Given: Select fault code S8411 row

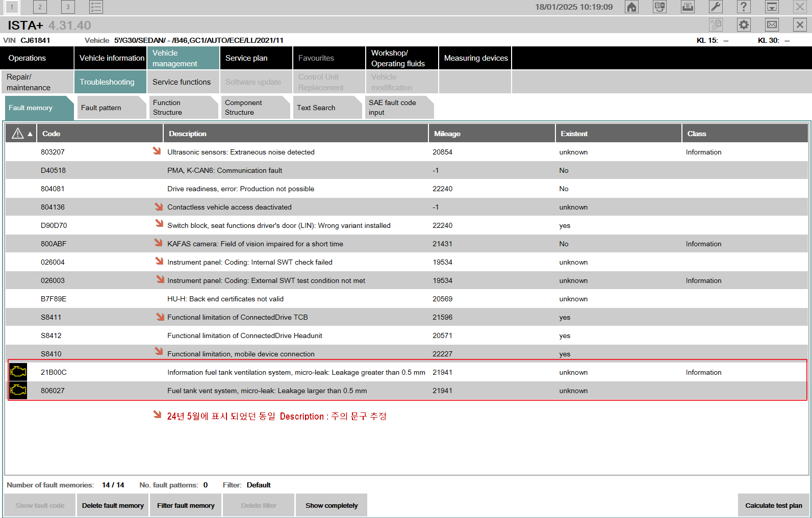Looking at the screenshot, I should 407,317.
